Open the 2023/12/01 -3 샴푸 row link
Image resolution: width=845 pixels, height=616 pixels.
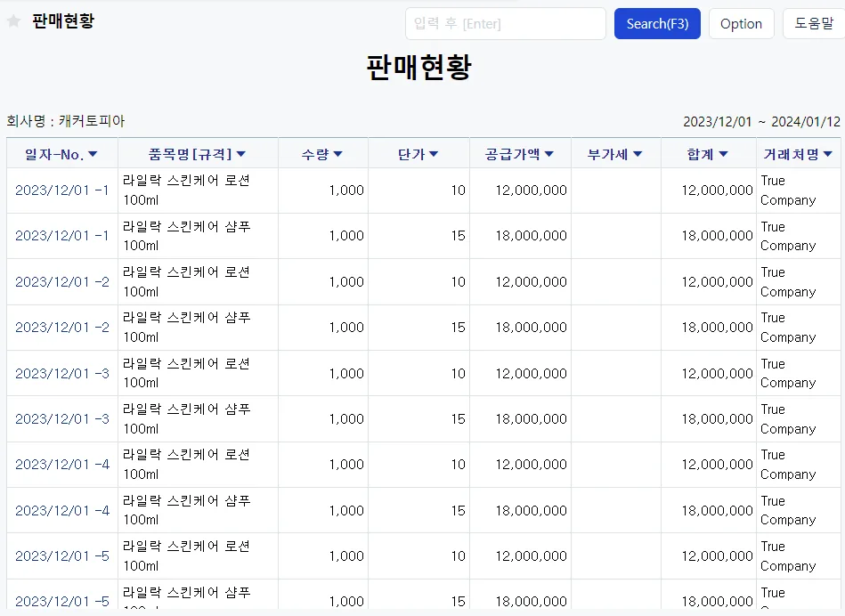point(62,418)
